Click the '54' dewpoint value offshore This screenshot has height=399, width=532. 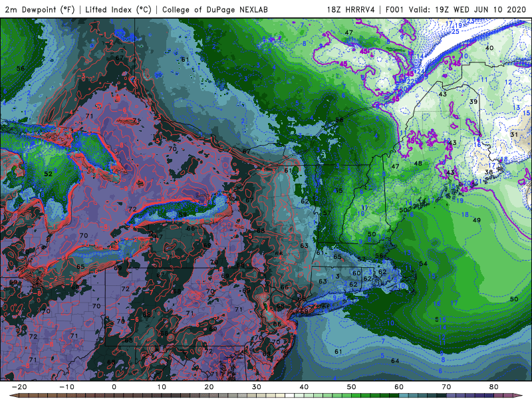[x=423, y=263]
